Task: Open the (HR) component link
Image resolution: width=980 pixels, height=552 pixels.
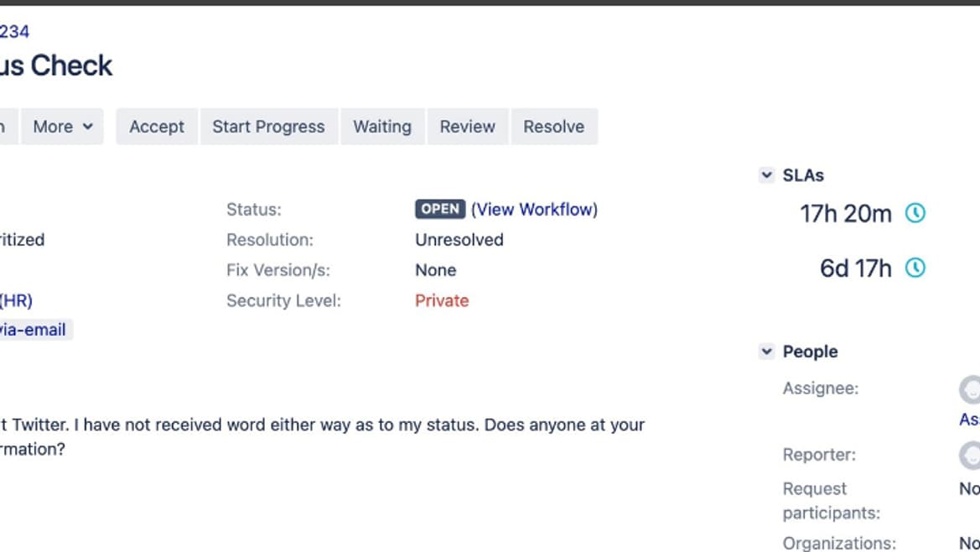Action: click(x=16, y=300)
